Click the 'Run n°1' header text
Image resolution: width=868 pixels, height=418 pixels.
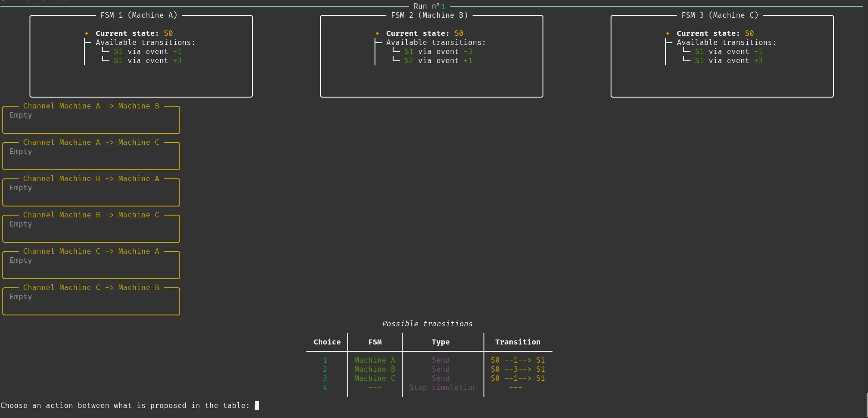coord(429,6)
